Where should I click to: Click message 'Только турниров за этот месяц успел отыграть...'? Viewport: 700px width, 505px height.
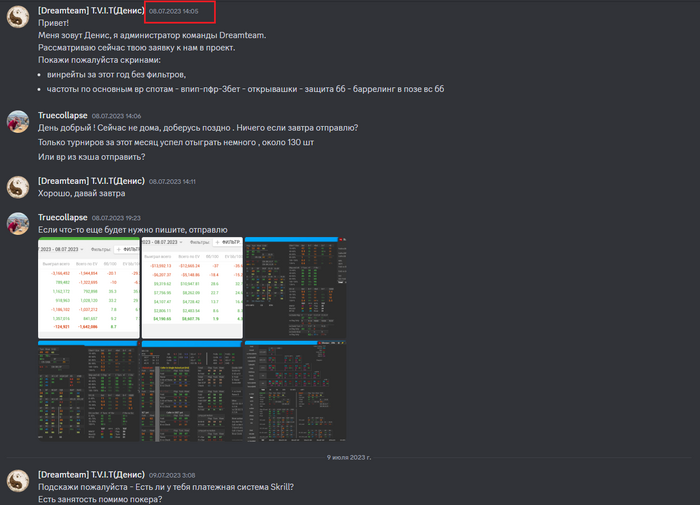[176, 142]
